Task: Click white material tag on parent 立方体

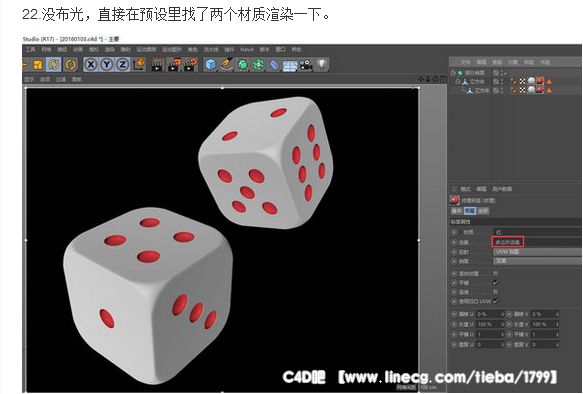Action: (x=531, y=81)
